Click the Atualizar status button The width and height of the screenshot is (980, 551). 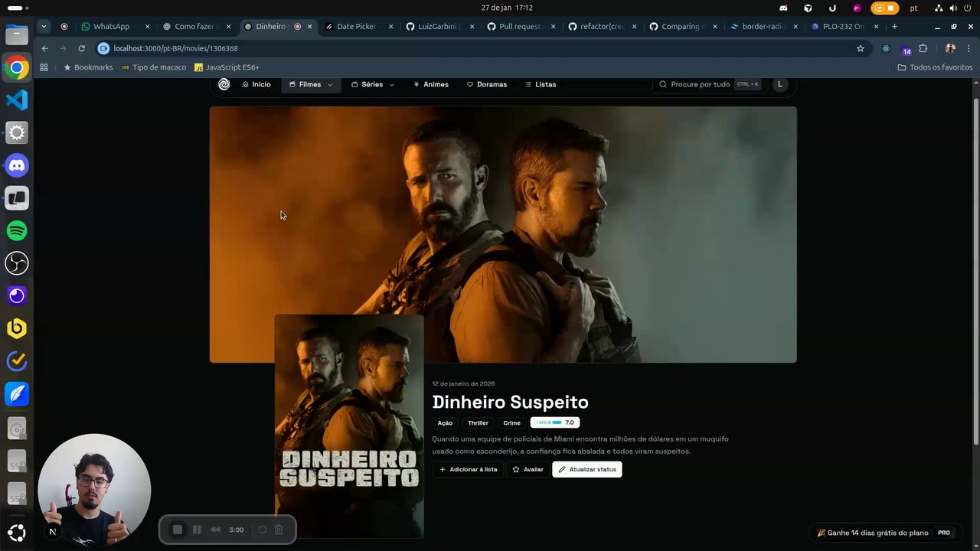[587, 469]
